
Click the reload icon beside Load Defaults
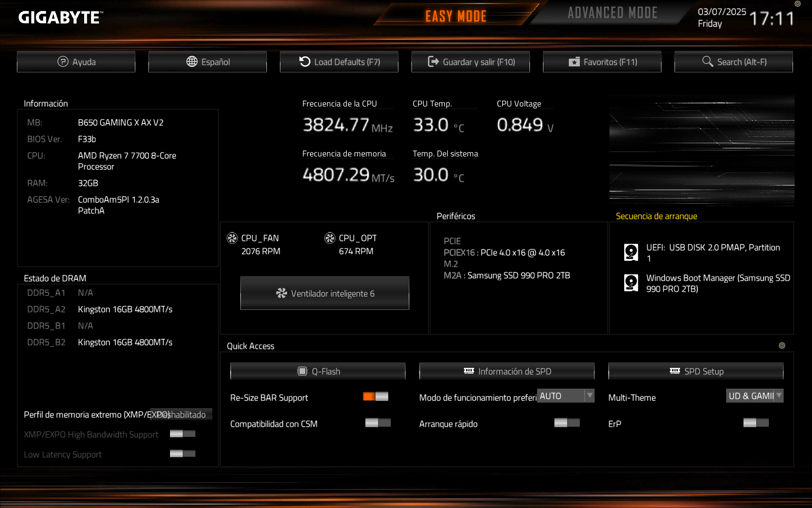coord(305,62)
